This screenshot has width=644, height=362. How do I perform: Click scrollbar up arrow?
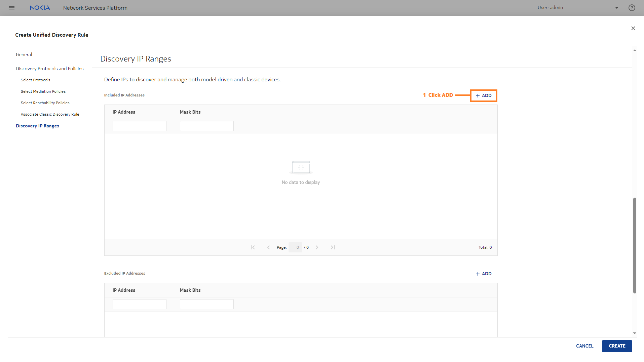635,50
